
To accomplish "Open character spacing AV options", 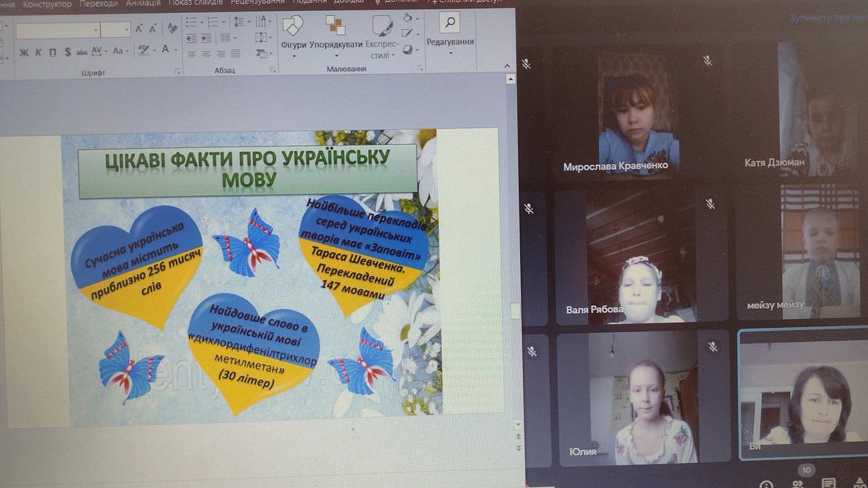I will pyautogui.click(x=99, y=51).
